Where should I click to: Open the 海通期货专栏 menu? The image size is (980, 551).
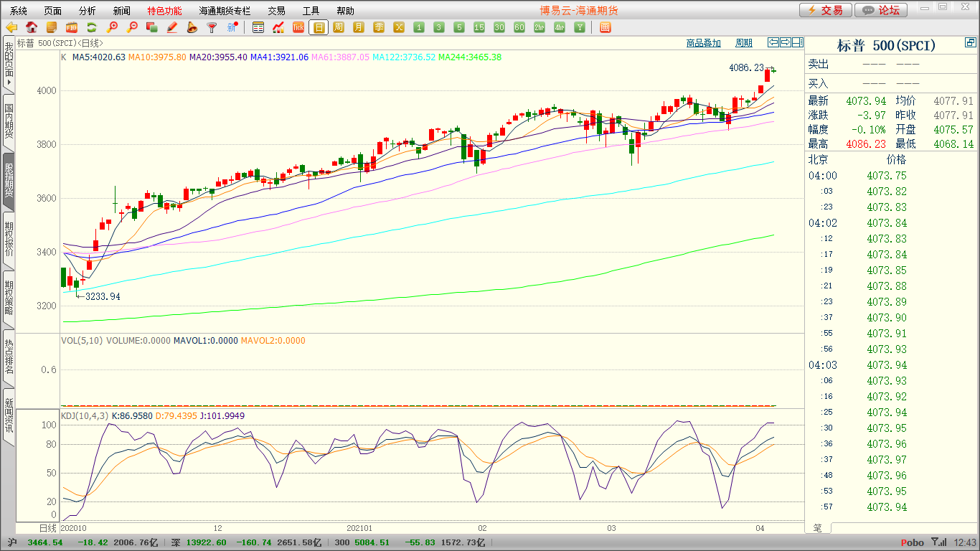[225, 11]
